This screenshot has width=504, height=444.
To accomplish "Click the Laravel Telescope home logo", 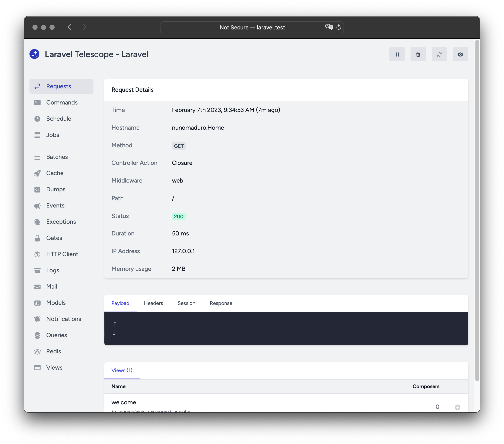I will (x=35, y=54).
